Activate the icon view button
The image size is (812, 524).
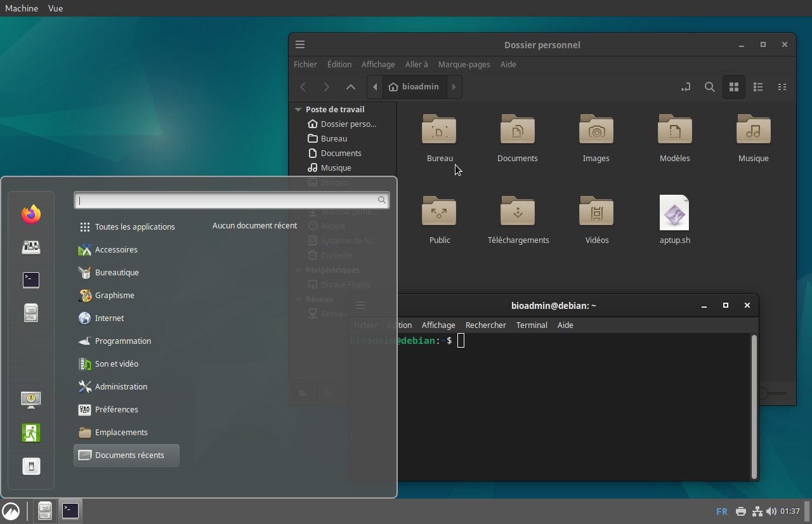pyautogui.click(x=734, y=87)
